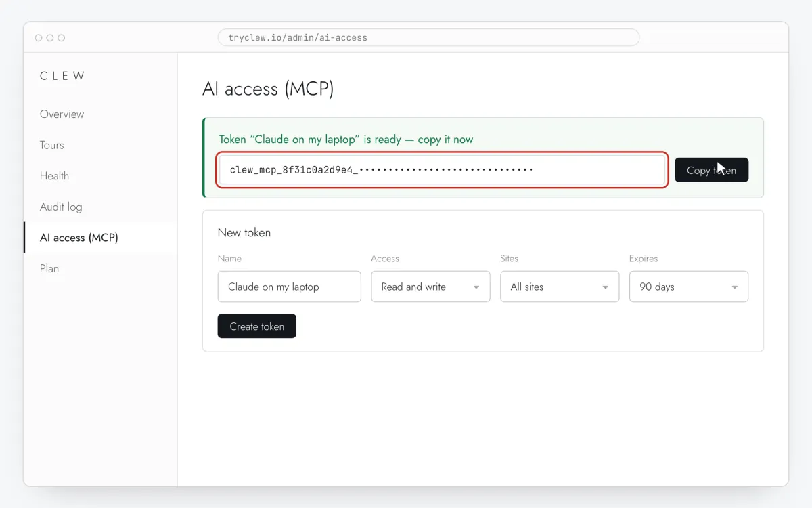Click the Expires field label
This screenshot has width=812, height=508.
click(x=644, y=259)
